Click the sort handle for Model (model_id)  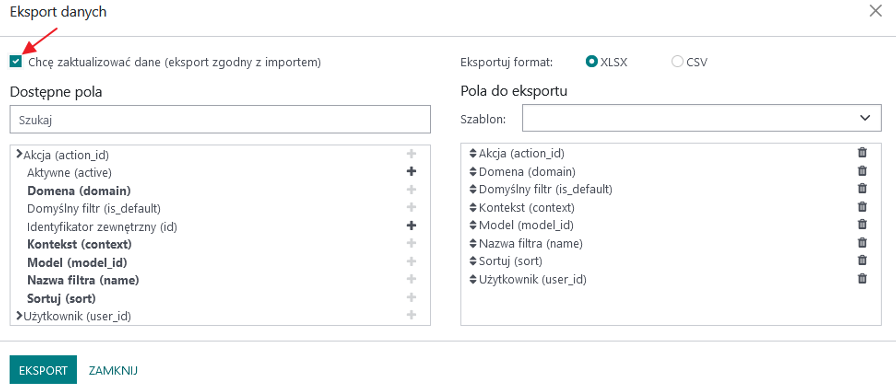(x=473, y=225)
